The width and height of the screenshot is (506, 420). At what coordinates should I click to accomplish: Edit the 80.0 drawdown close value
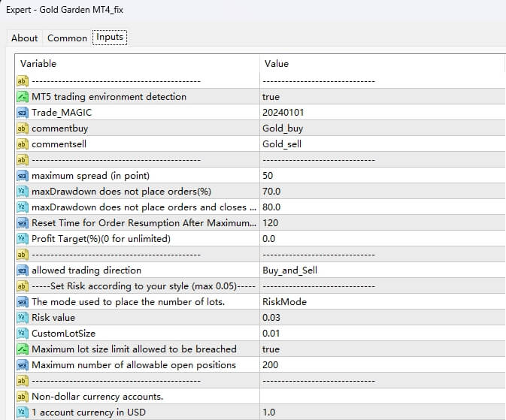[x=271, y=207]
